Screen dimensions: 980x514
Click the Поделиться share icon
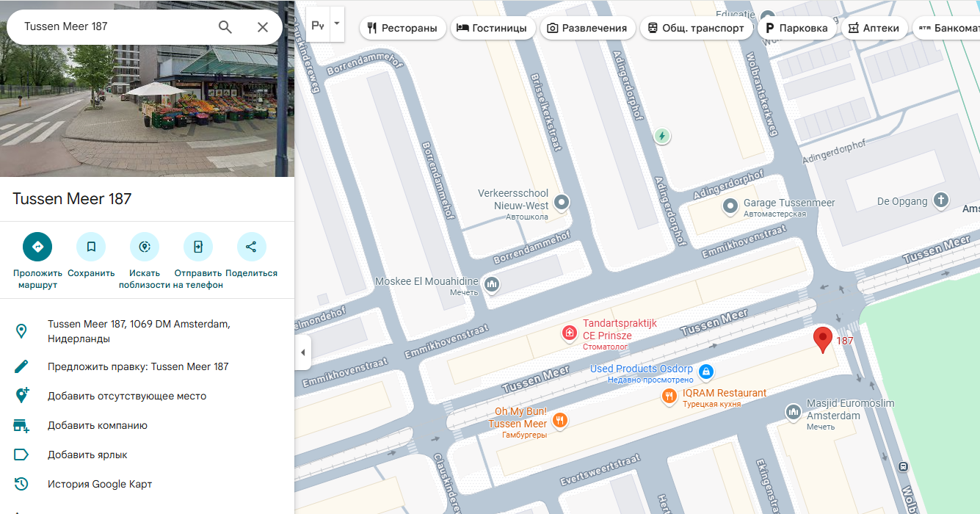point(251,247)
